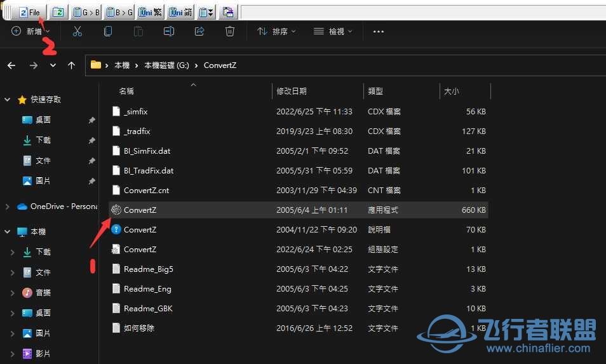Screen dimensions: 606x364
Task: Click the ConvertZ File toolbar button
Action: tap(29, 12)
